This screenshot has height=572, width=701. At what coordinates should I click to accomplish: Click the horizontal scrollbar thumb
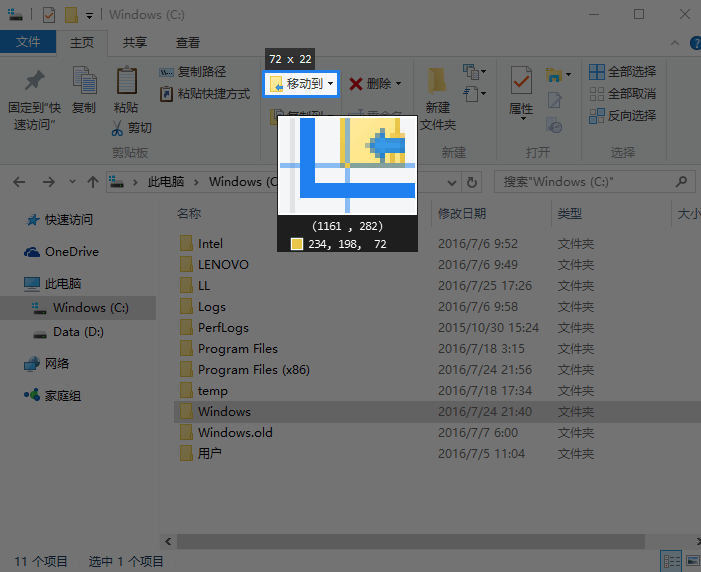pos(410,542)
